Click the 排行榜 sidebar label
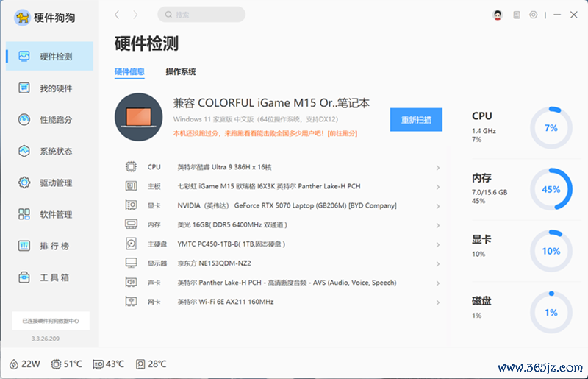Image resolution: width=588 pixels, height=379 pixels. 54,246
